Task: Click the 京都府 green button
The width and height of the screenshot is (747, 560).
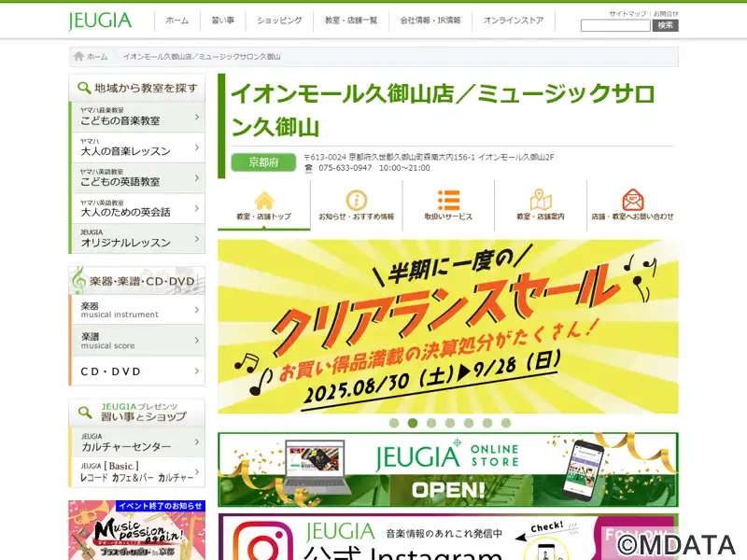Action: pyautogui.click(x=263, y=162)
